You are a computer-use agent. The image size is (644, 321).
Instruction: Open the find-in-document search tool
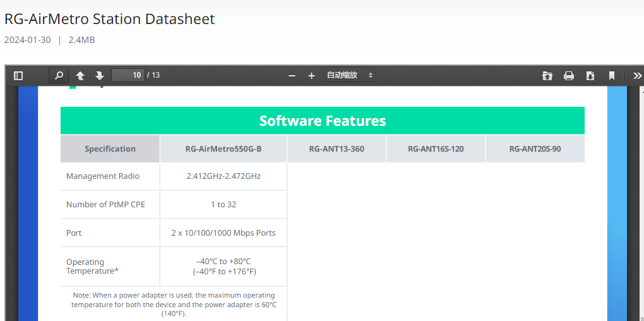[59, 76]
